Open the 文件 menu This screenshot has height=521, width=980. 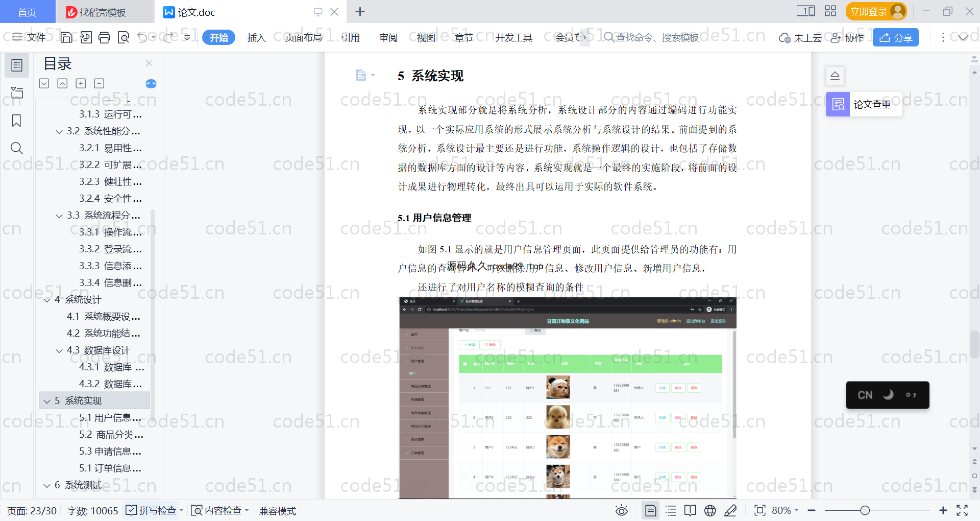coord(29,37)
